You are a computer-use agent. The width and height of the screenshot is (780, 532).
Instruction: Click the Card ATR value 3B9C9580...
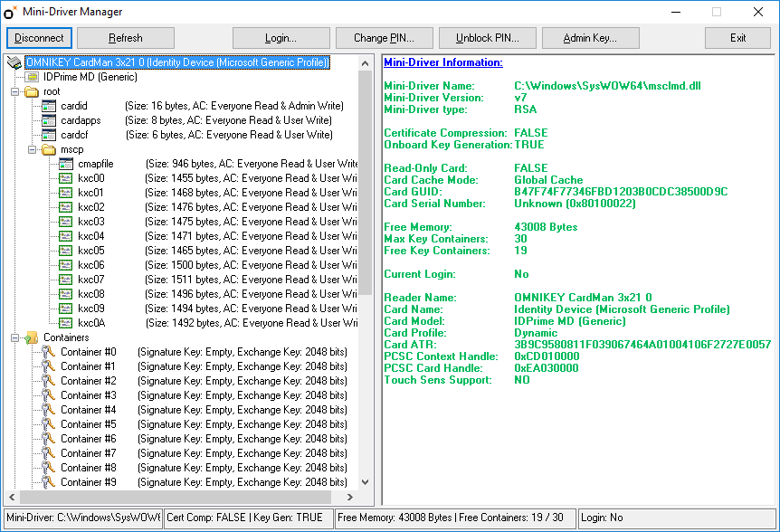642,345
